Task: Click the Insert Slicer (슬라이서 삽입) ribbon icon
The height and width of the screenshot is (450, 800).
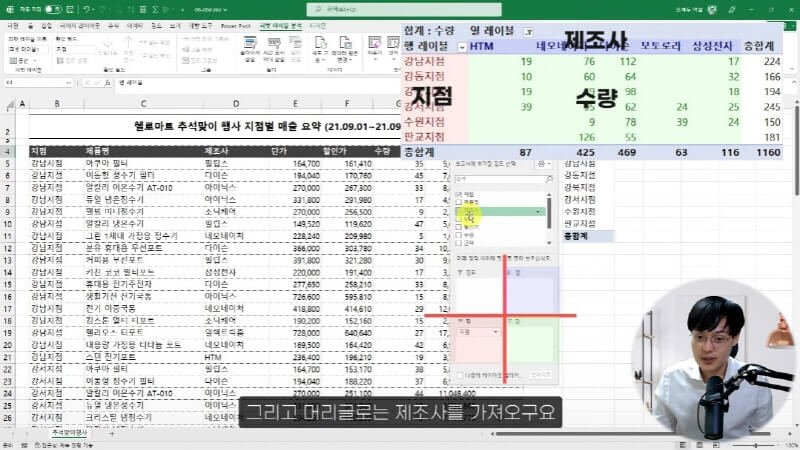Action: 250,49
